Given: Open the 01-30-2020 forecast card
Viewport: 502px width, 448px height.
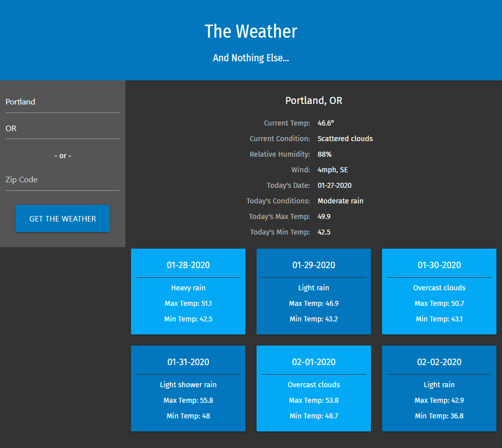Looking at the screenshot, I should [439, 291].
